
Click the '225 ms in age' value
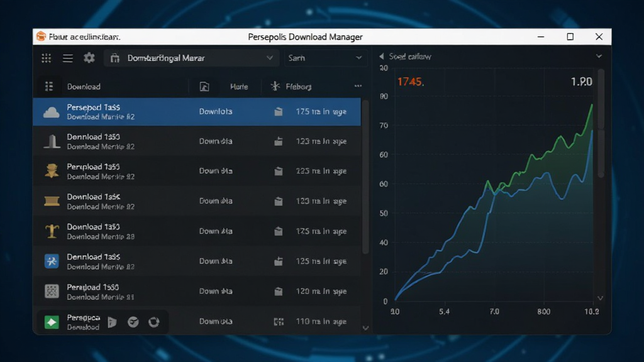pyautogui.click(x=321, y=171)
